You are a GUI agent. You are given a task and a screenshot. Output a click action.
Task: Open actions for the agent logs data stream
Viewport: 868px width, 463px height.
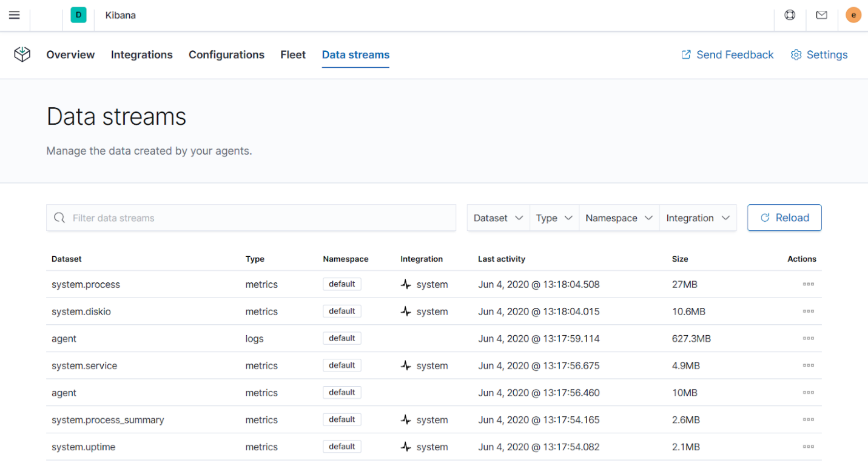coord(808,338)
